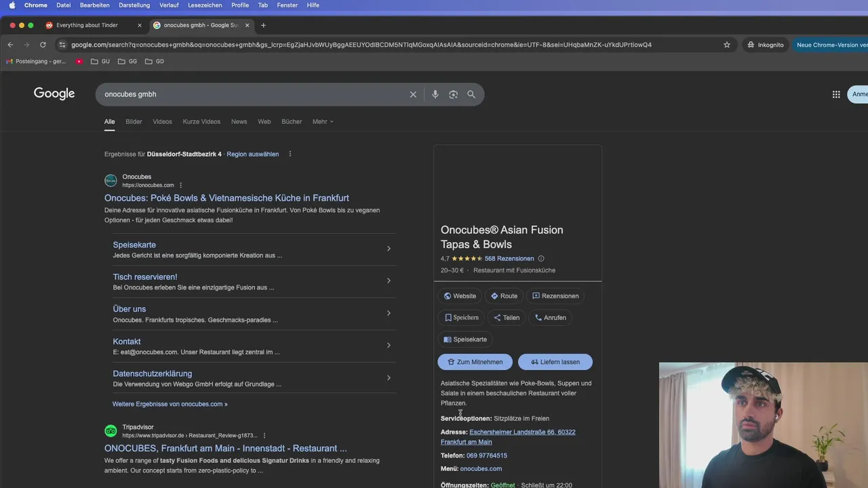Click the Onocubes site favicon

tap(111, 180)
